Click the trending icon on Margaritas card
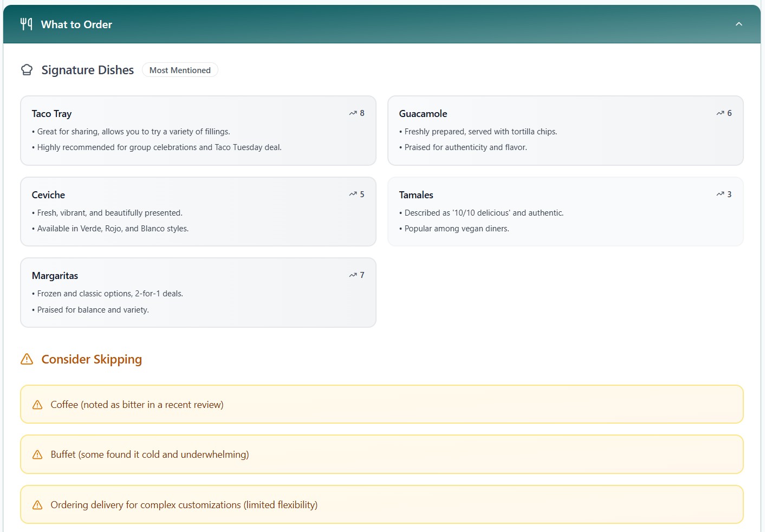Screen dimensions: 765x532 click(x=353, y=275)
